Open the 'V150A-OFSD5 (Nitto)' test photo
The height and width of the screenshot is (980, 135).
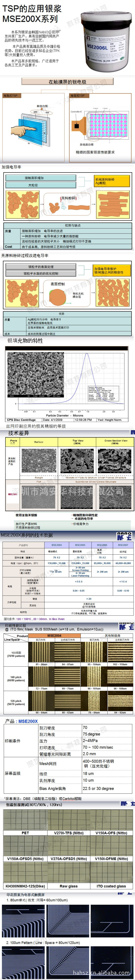tap(25, 845)
